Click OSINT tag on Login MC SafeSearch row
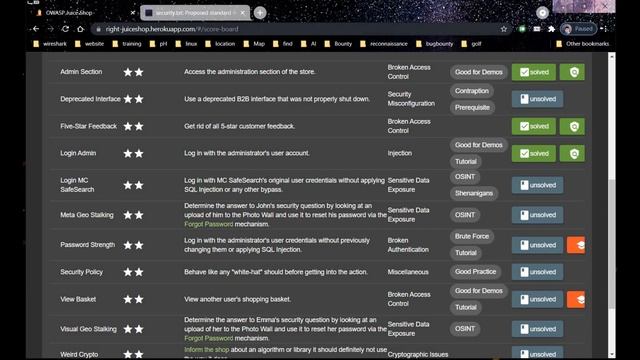Viewport: 640px width, 360px height. point(465,177)
